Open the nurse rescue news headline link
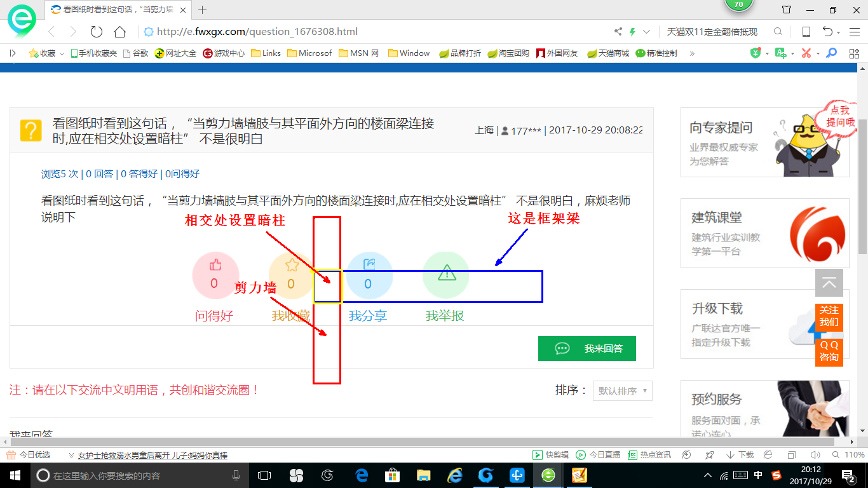868x488 pixels. pos(153,456)
